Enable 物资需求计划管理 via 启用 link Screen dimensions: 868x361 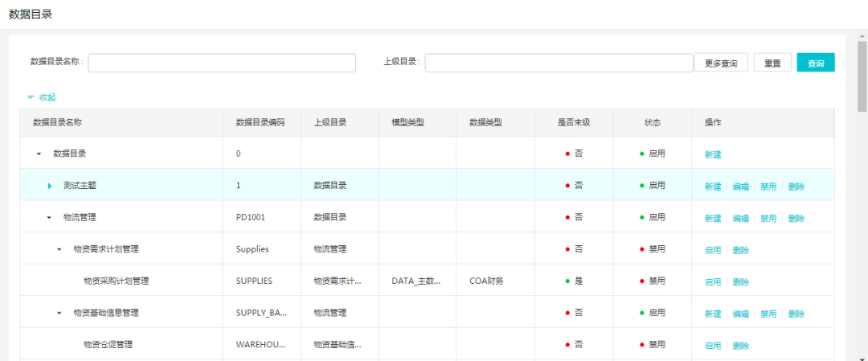click(713, 250)
